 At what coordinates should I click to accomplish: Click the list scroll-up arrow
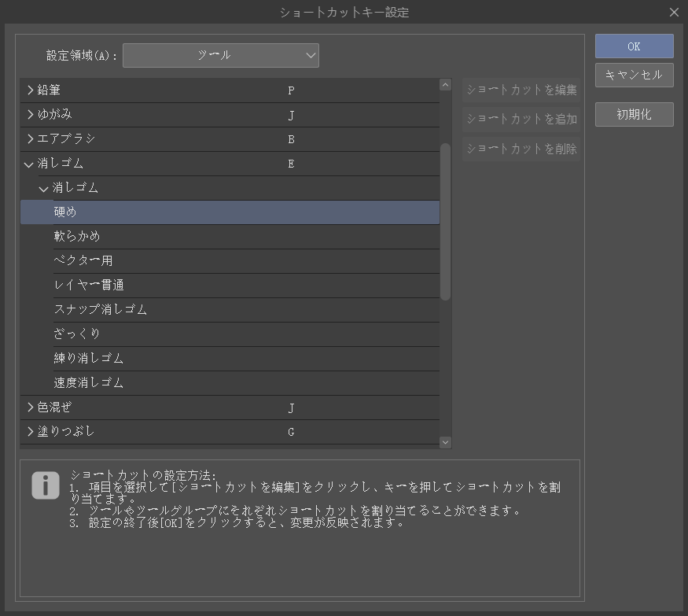pos(445,85)
